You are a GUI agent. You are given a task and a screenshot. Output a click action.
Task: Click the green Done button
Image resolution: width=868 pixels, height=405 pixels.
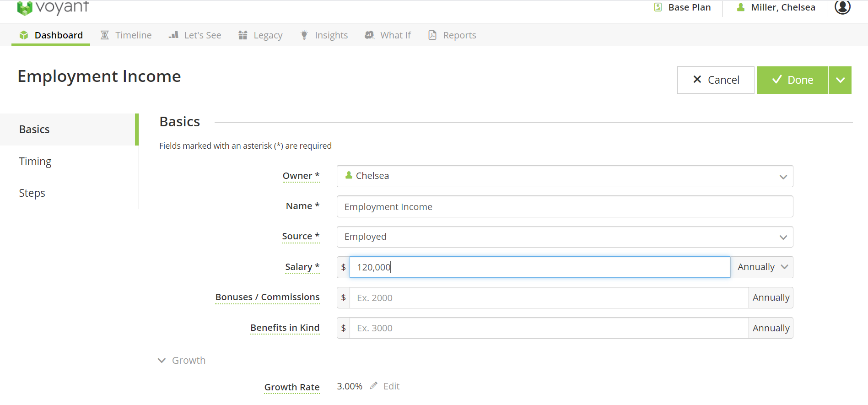pyautogui.click(x=793, y=80)
